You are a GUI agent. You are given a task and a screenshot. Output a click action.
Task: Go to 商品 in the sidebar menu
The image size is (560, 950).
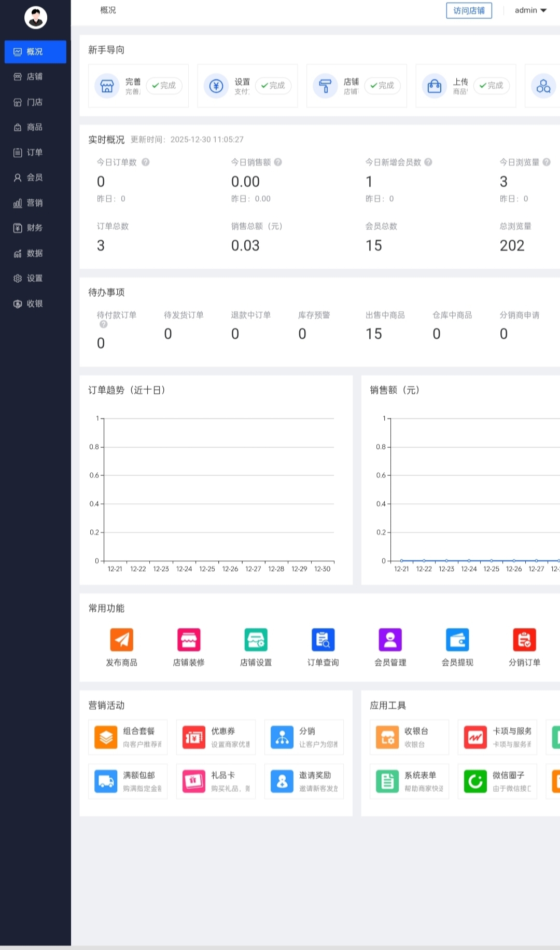click(x=35, y=127)
